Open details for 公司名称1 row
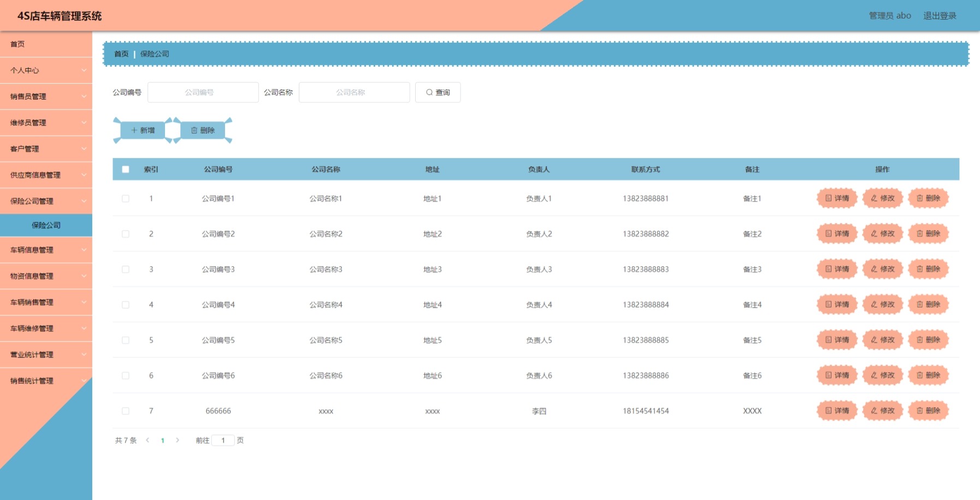 point(837,198)
